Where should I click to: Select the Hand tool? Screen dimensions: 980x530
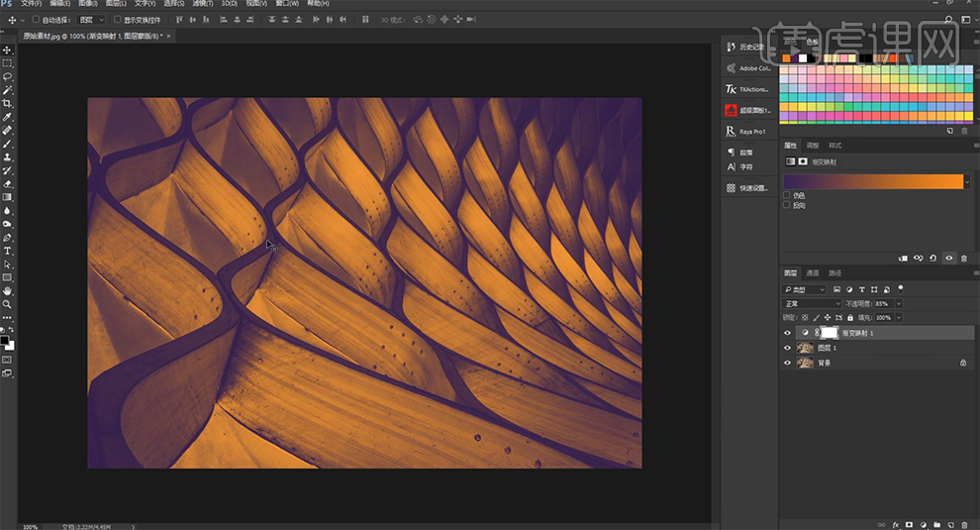coord(7,291)
